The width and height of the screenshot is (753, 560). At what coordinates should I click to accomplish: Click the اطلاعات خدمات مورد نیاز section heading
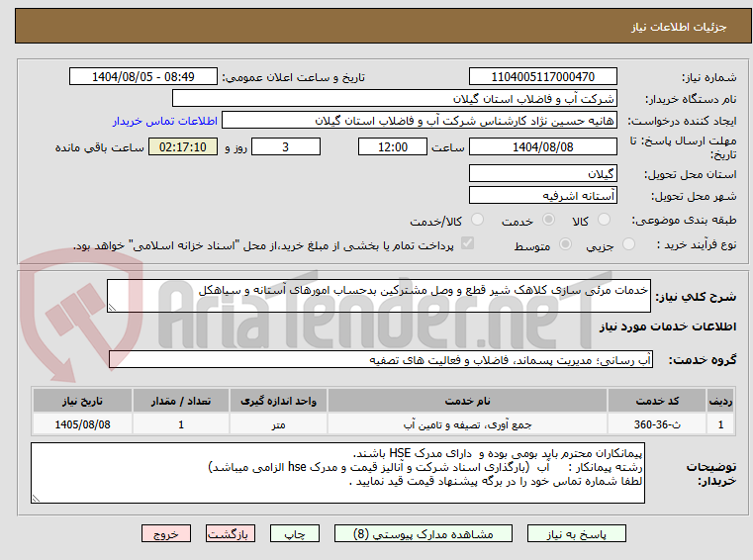click(668, 327)
